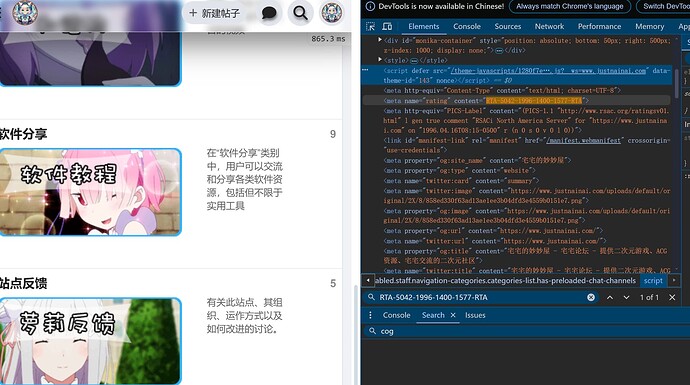Open the Sources tab

507,26
